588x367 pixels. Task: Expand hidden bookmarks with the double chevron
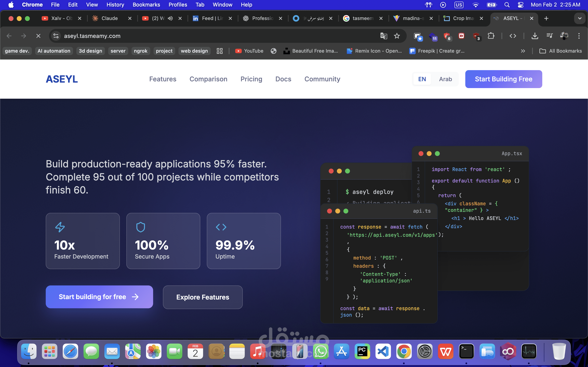click(x=523, y=51)
